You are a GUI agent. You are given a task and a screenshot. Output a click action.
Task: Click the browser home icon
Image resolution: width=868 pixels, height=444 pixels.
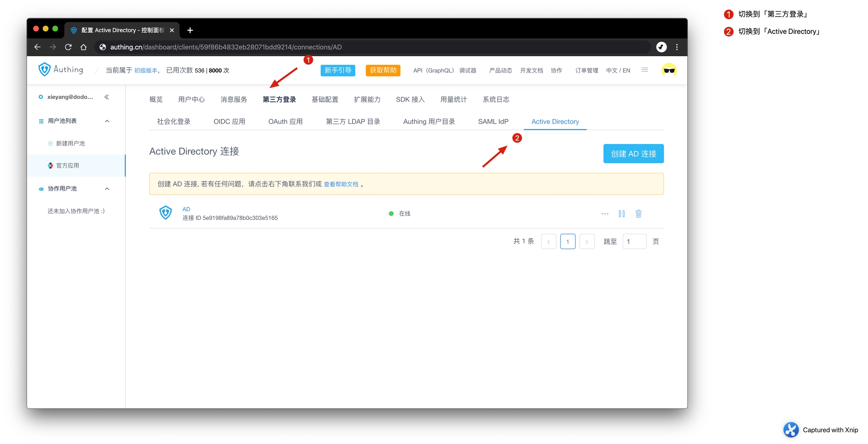click(x=84, y=47)
